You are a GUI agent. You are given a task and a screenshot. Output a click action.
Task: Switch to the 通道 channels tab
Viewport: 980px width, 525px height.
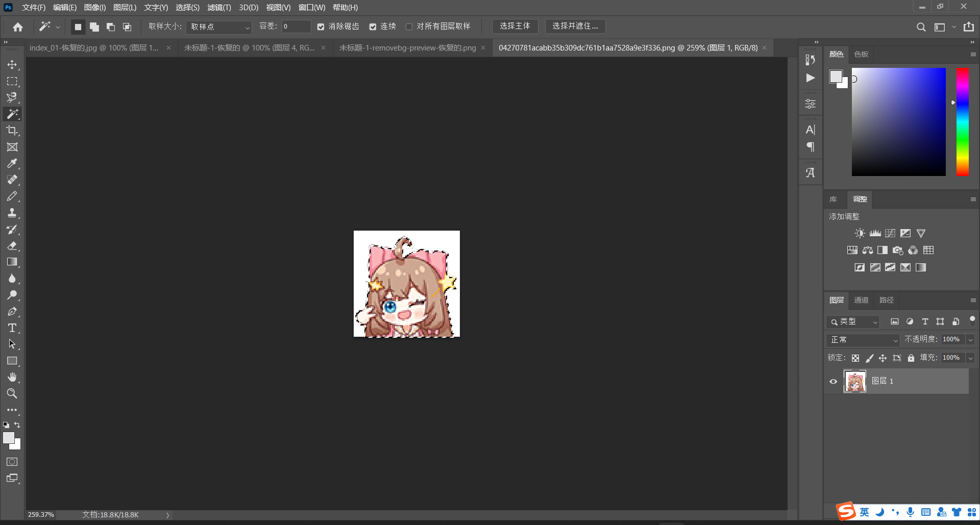pos(861,301)
